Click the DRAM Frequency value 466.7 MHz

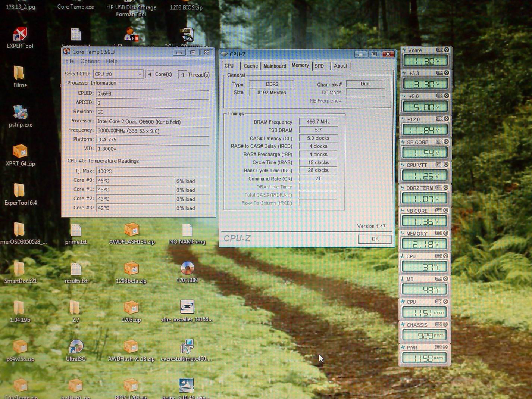click(318, 122)
